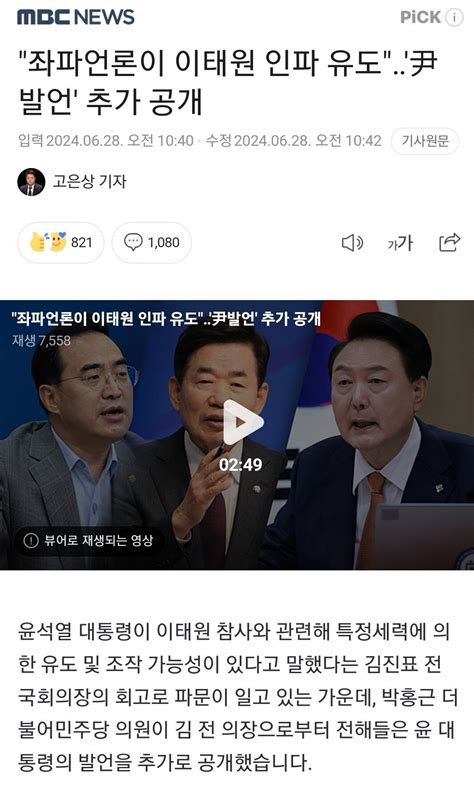Open the 가가 font size control

(x=400, y=243)
